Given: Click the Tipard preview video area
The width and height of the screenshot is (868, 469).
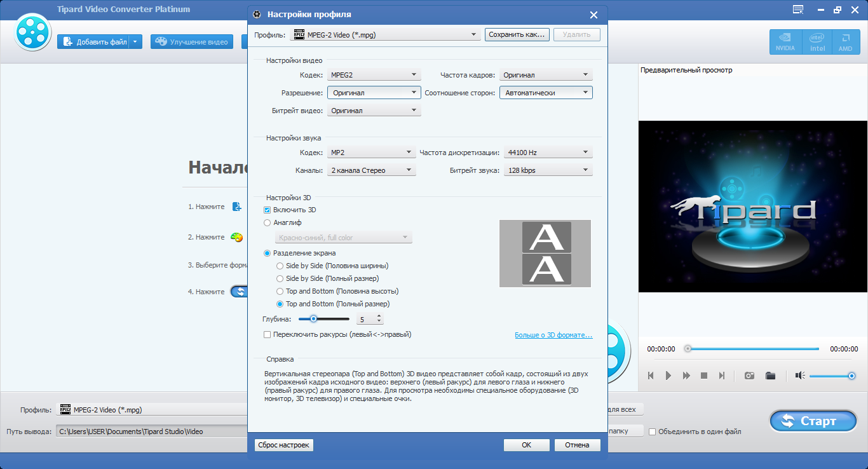Looking at the screenshot, I should pos(753,207).
